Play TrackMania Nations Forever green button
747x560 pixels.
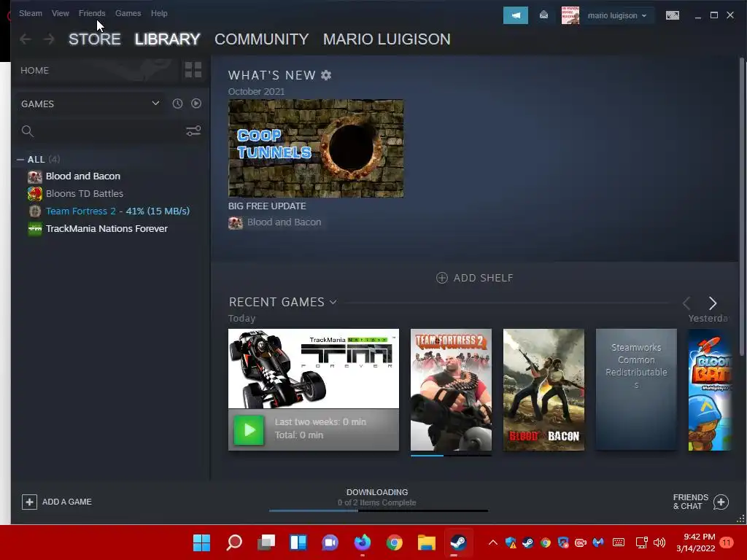coord(249,430)
